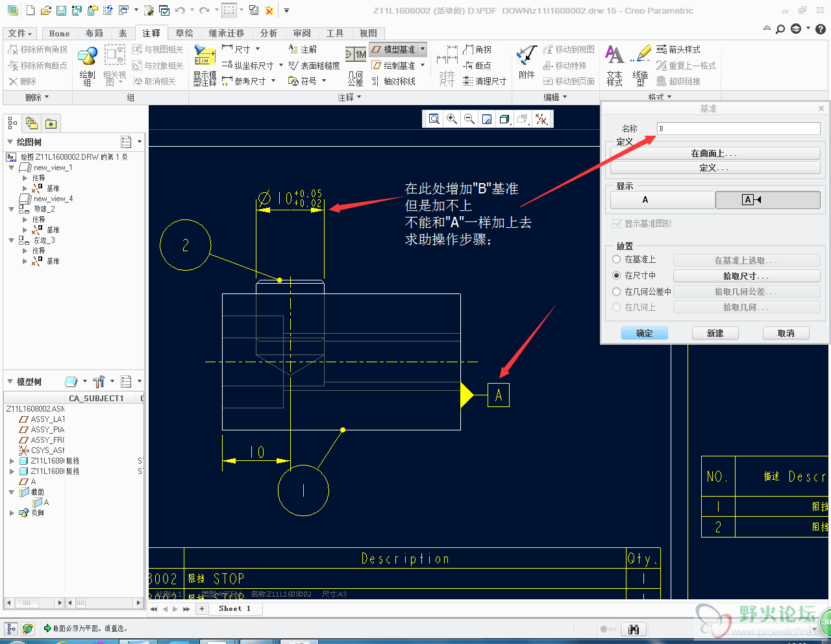
Task: Select the 在几何公差中 placement radio option
Action: pyautogui.click(x=617, y=291)
